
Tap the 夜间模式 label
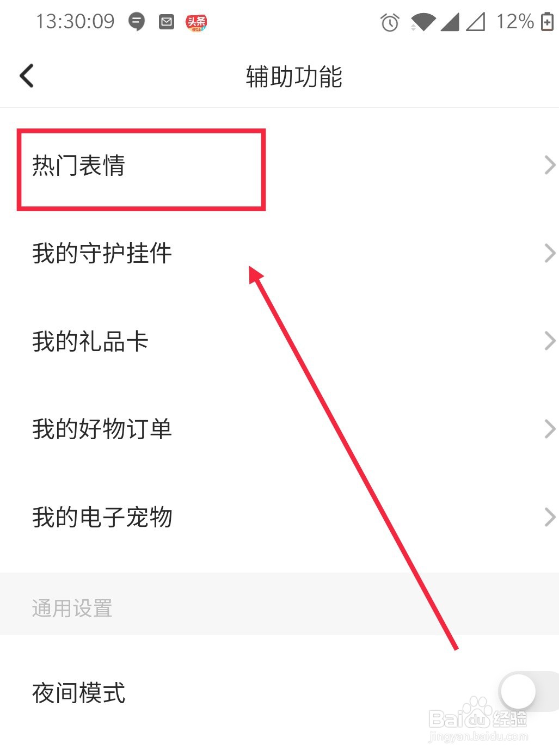pos(79,693)
